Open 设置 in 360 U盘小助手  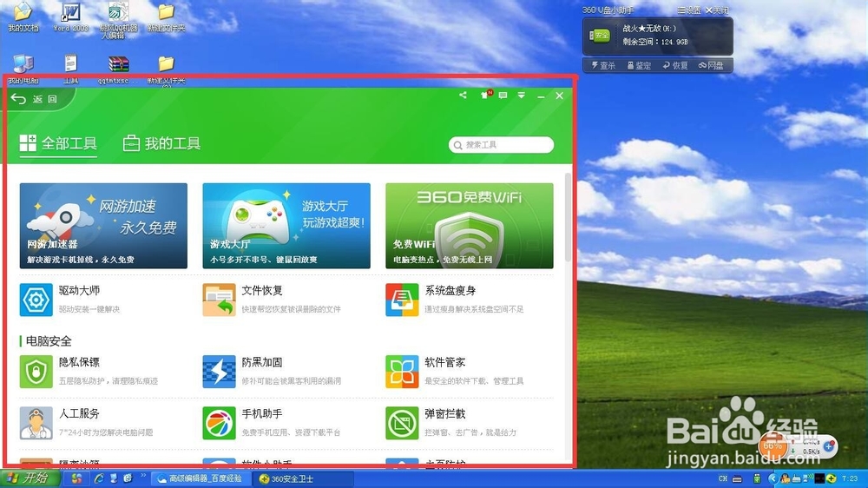(x=689, y=10)
